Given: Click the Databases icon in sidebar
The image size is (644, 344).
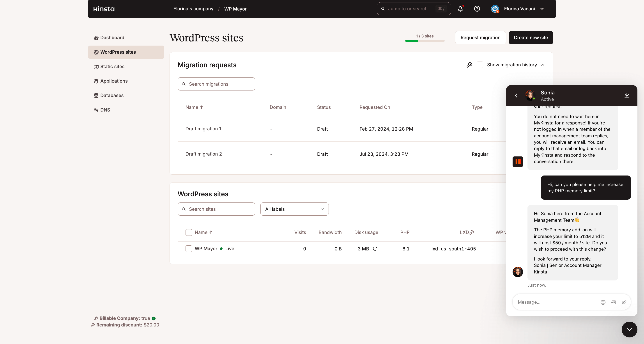Looking at the screenshot, I should 96,96.
